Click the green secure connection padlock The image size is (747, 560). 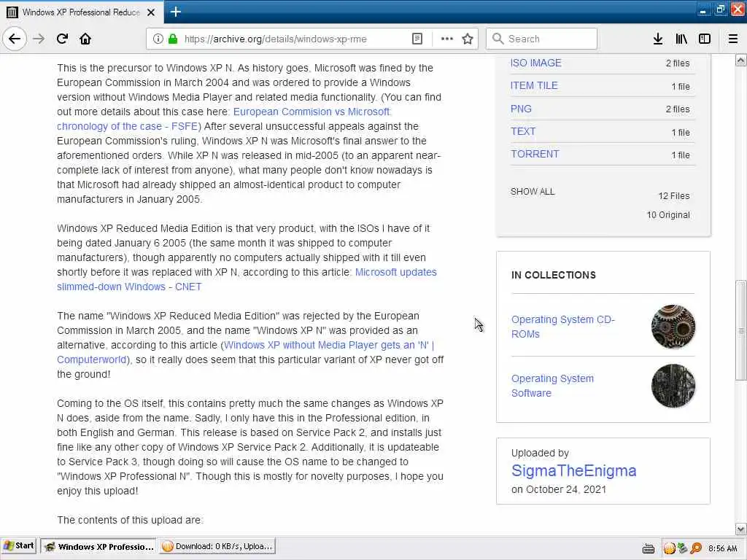(x=173, y=39)
